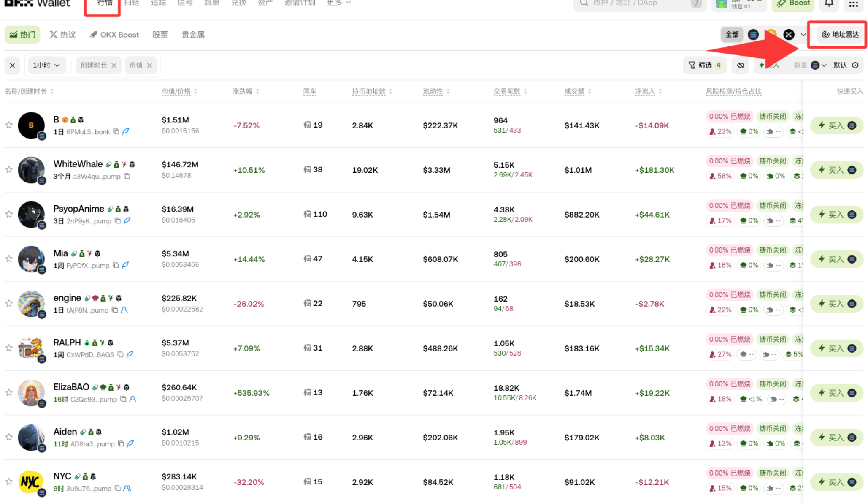The width and height of the screenshot is (868, 503).
Task: Toggle the hidden tokens eye icon
Action: [741, 65]
